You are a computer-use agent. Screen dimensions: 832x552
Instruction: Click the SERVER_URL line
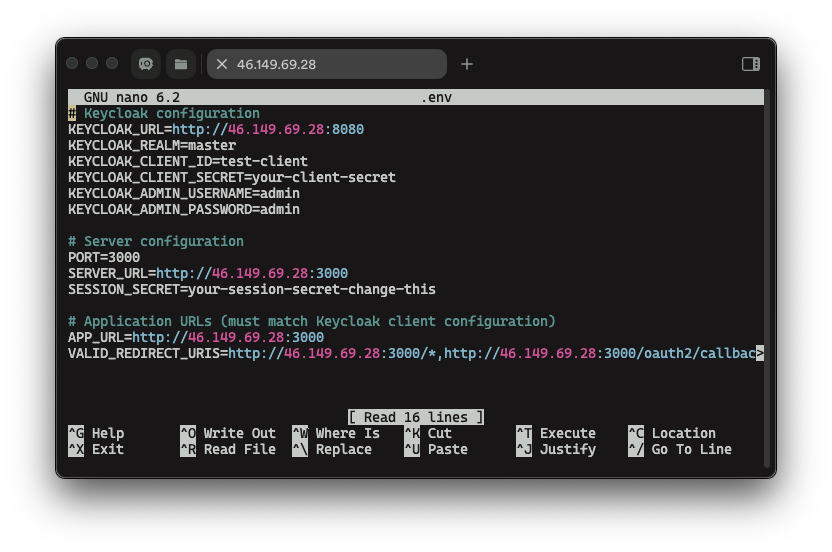[x=208, y=273]
